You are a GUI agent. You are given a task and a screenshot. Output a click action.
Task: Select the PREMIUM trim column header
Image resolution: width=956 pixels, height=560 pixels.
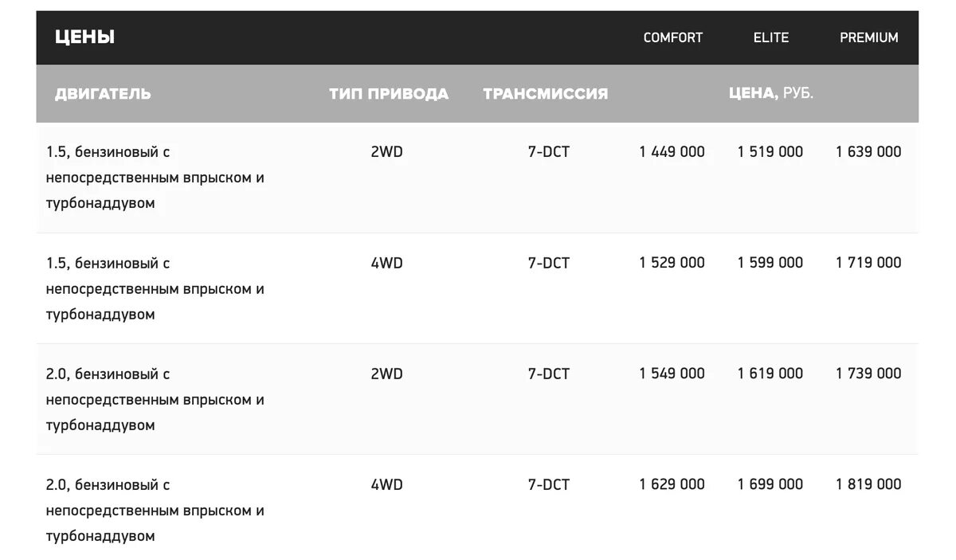[869, 37]
